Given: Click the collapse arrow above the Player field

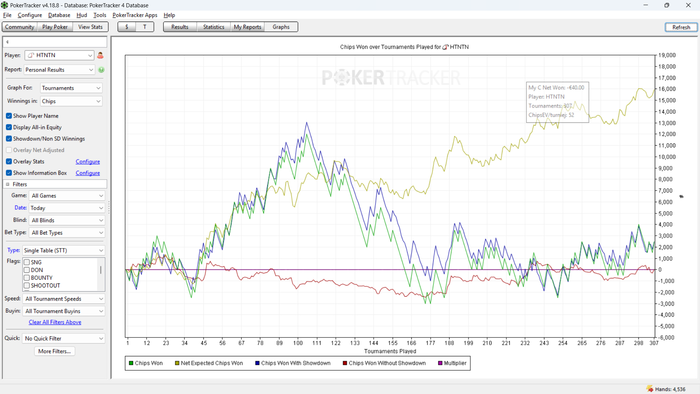Looking at the screenshot, I should [7, 42].
